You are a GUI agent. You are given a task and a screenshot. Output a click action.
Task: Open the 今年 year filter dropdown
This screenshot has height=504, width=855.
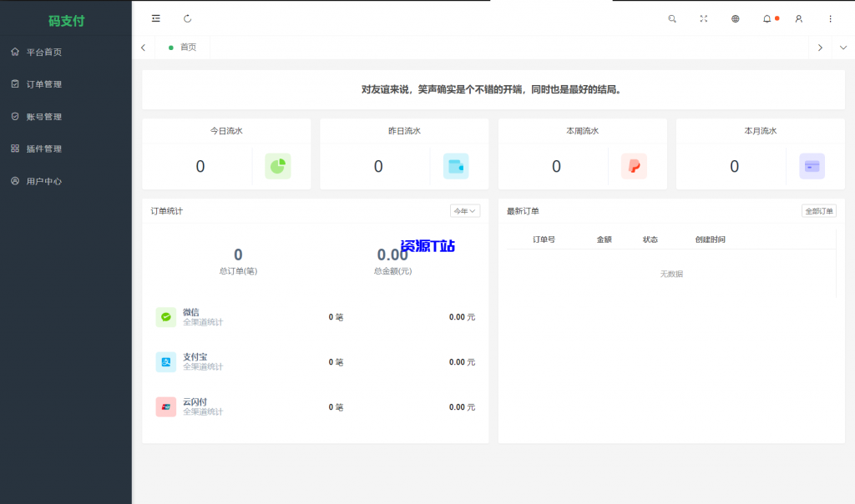coord(464,210)
